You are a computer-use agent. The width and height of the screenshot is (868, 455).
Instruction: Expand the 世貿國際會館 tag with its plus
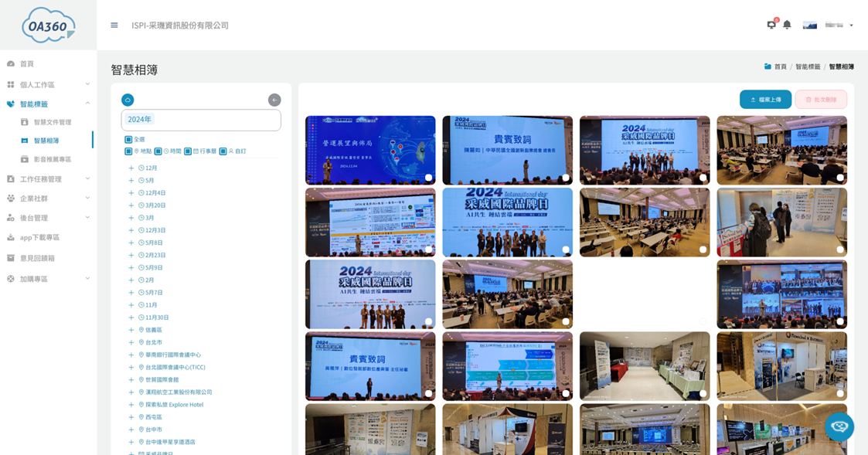click(x=131, y=380)
